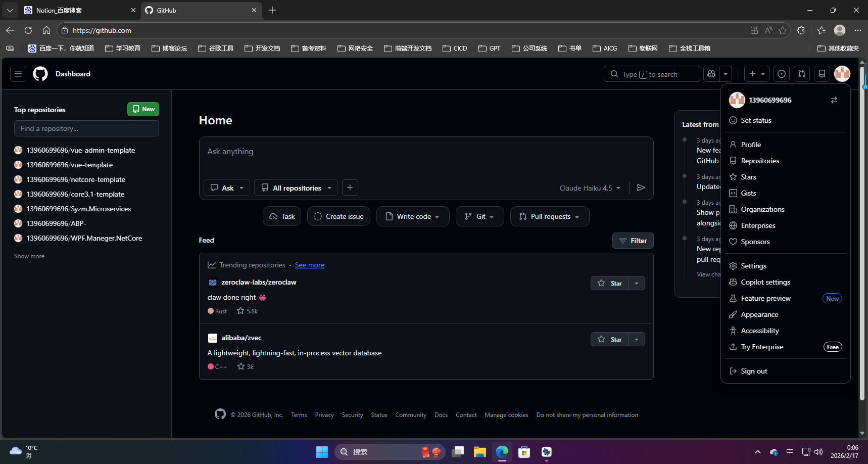Screen dimensions: 868x464
Task: Click the green New repository button
Action: tap(143, 109)
